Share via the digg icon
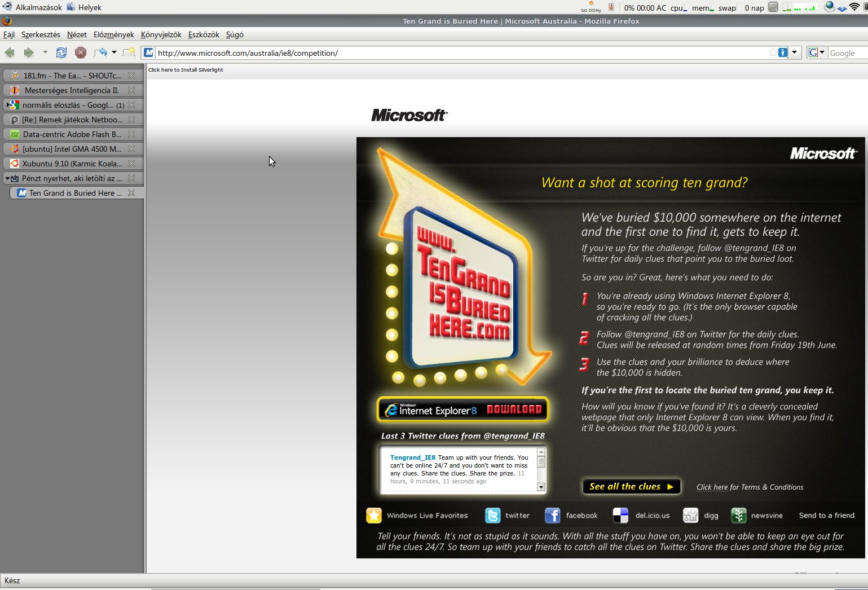 (690, 515)
